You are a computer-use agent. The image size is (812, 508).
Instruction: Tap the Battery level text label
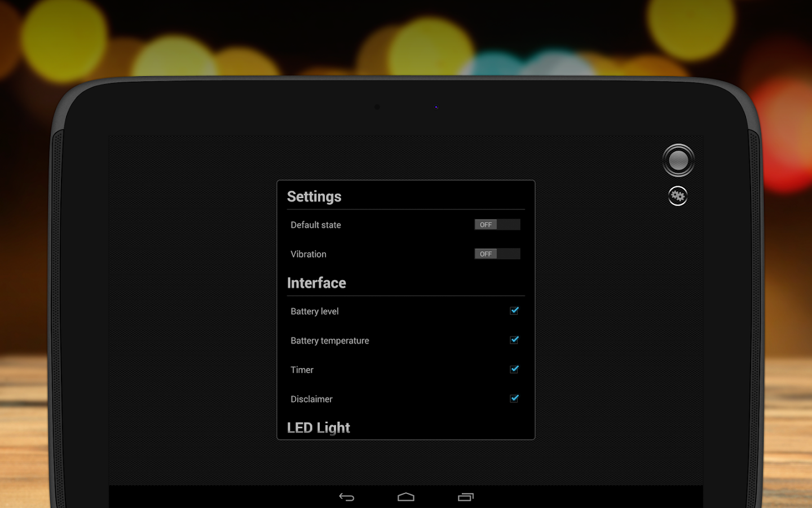tap(314, 311)
